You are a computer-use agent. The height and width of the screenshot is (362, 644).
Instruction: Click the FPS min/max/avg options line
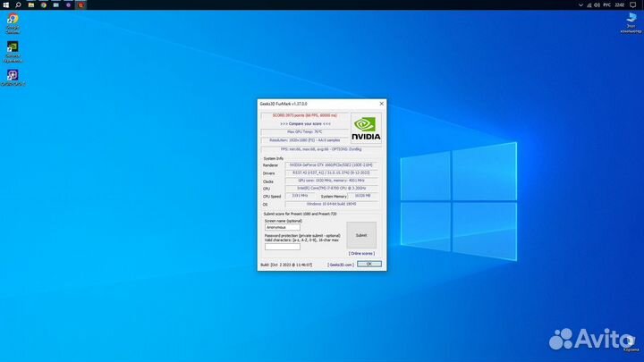coord(321,149)
